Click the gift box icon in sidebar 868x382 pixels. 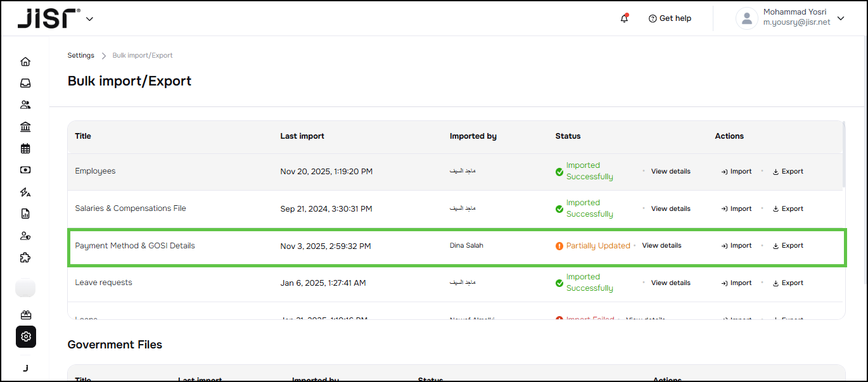25,315
